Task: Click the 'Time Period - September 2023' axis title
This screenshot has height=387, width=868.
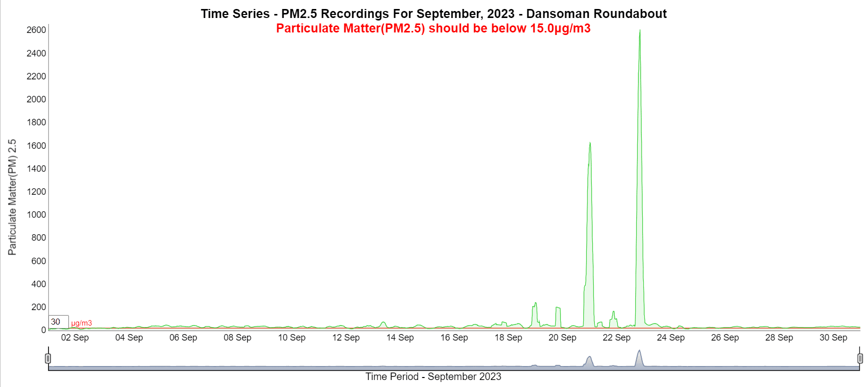Action: point(434,377)
